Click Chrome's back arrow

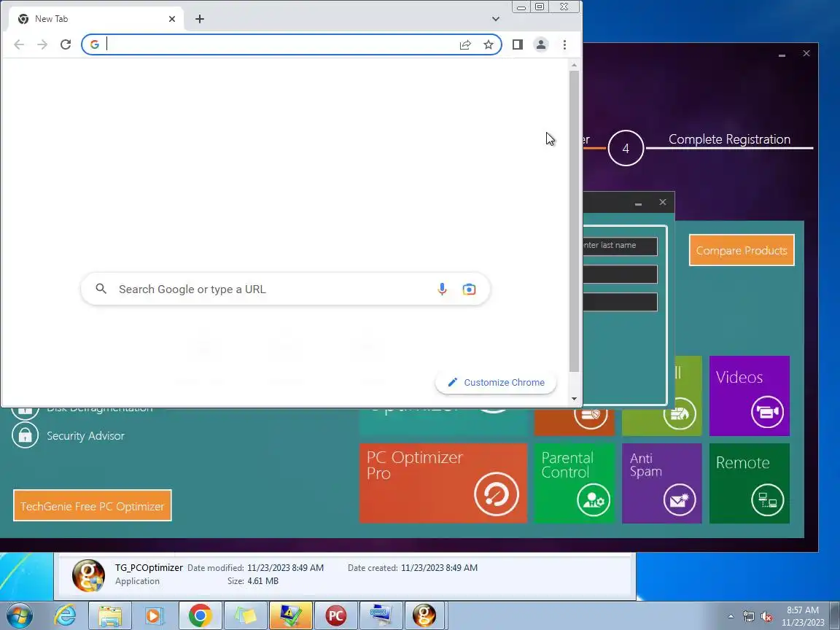point(19,44)
